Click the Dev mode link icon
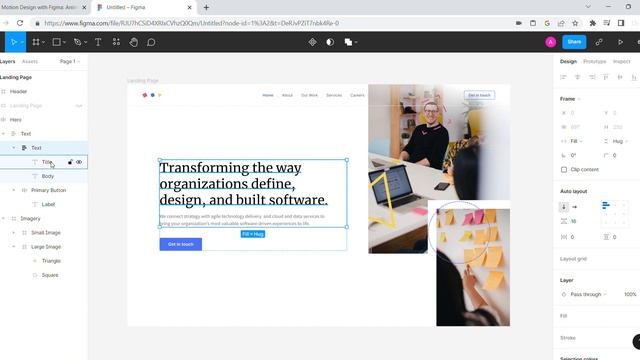The height and width of the screenshot is (360, 640). point(599,42)
